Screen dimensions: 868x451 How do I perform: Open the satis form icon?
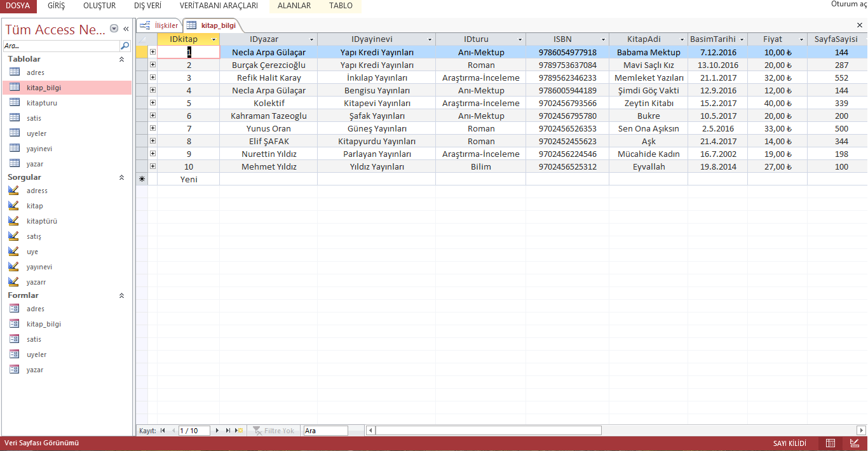coord(15,339)
